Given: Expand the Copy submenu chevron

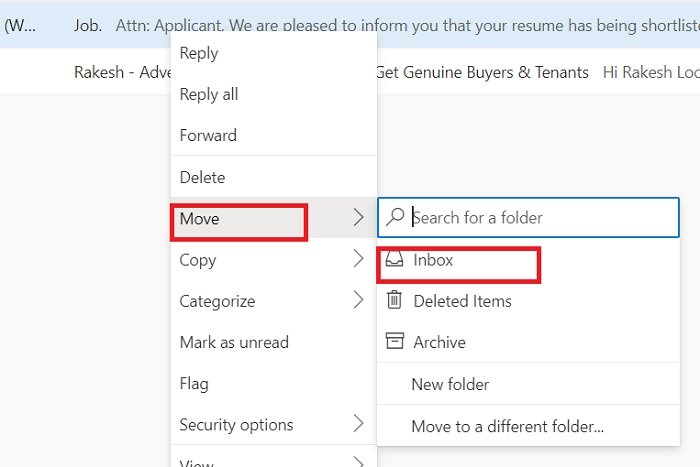Looking at the screenshot, I should click(358, 260).
